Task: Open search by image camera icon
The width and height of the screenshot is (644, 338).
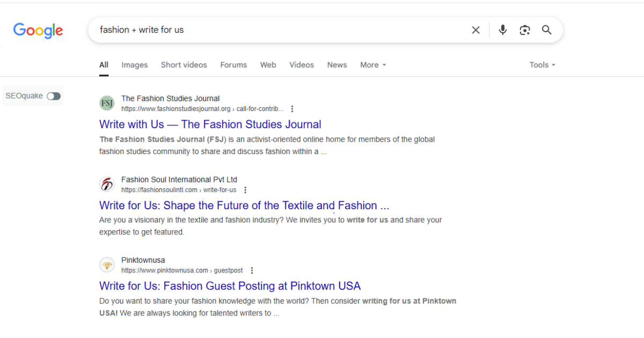Action: click(x=525, y=30)
